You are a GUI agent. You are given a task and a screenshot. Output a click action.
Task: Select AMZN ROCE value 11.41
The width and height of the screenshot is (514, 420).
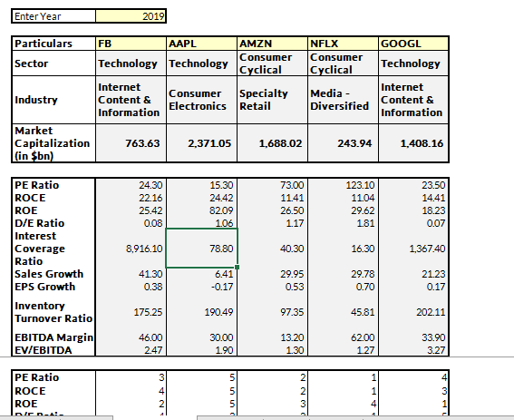tap(272, 198)
